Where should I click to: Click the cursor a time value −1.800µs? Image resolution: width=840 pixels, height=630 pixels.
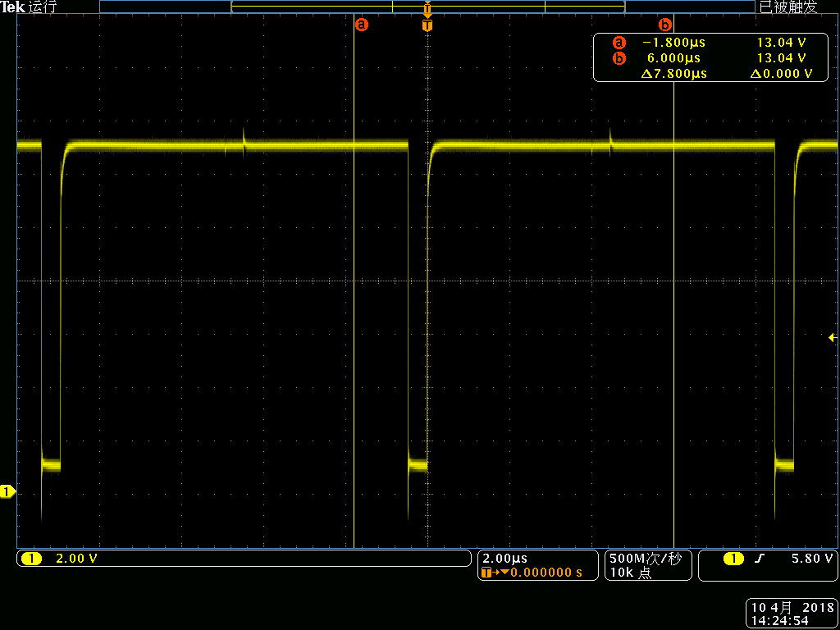pos(673,43)
